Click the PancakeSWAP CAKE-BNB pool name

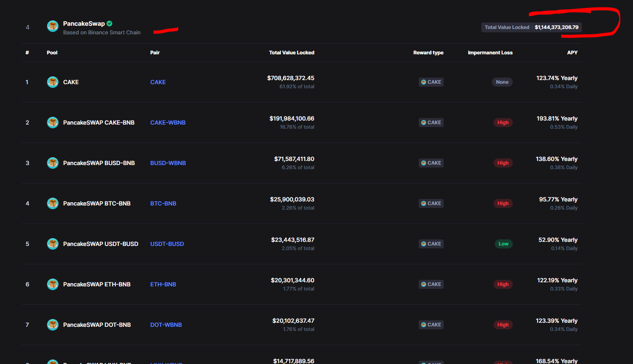pos(99,123)
